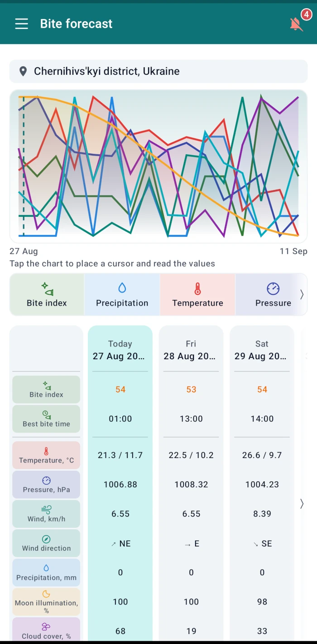The image size is (317, 644).
Task: Place a cursor on the forecast chart
Action: coord(158,166)
